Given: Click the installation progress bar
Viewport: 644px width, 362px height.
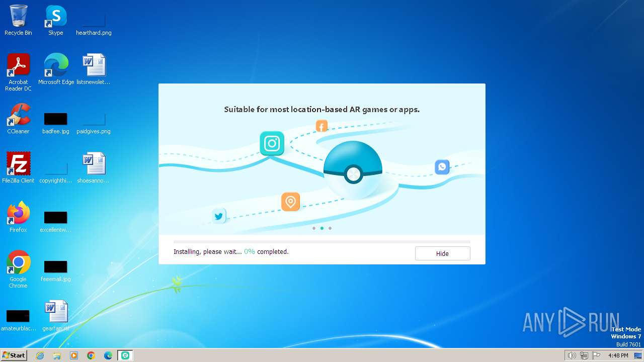Looking at the screenshot, I should coord(322,242).
